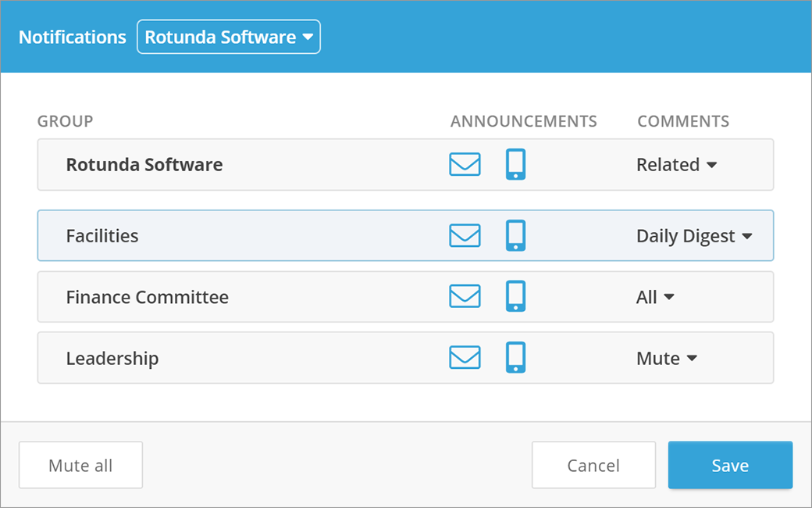
Task: Click the GROUP column header
Action: tap(66, 121)
